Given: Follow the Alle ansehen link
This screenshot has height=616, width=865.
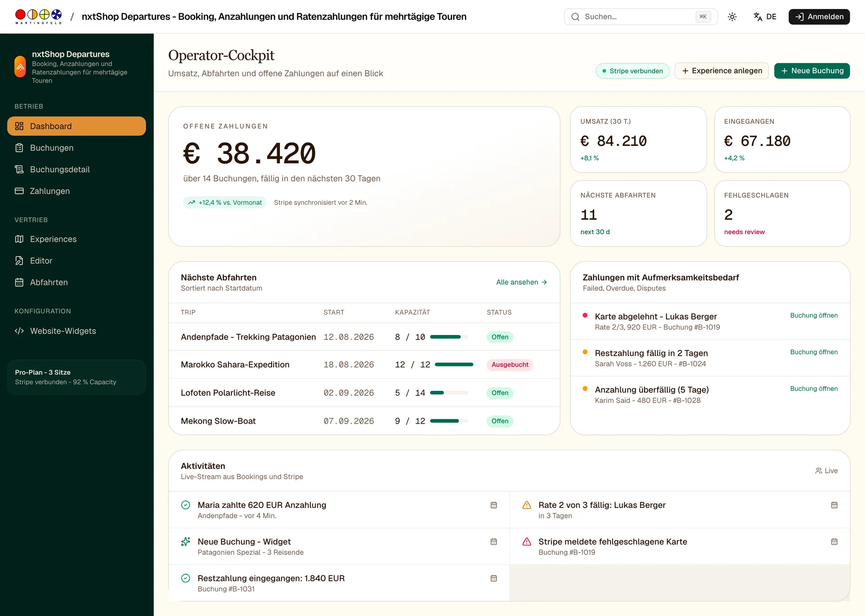Looking at the screenshot, I should (x=522, y=282).
